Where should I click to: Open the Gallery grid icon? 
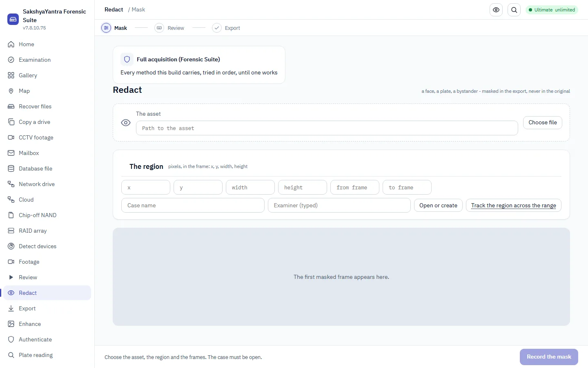(x=11, y=75)
